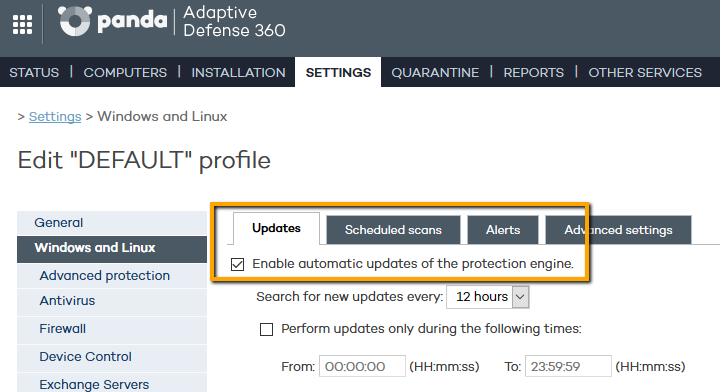The height and width of the screenshot is (392, 720).
Task: Open the 12 hours update interval dropdown
Action: [488, 297]
